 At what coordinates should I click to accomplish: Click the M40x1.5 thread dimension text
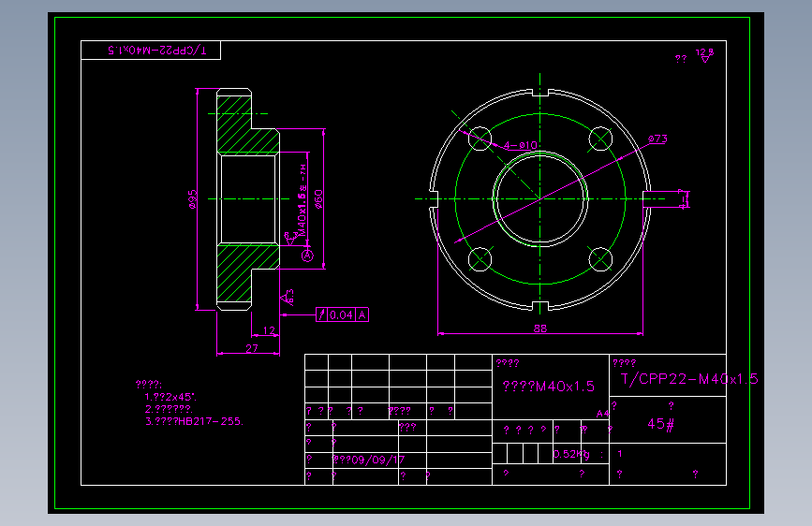(x=303, y=201)
